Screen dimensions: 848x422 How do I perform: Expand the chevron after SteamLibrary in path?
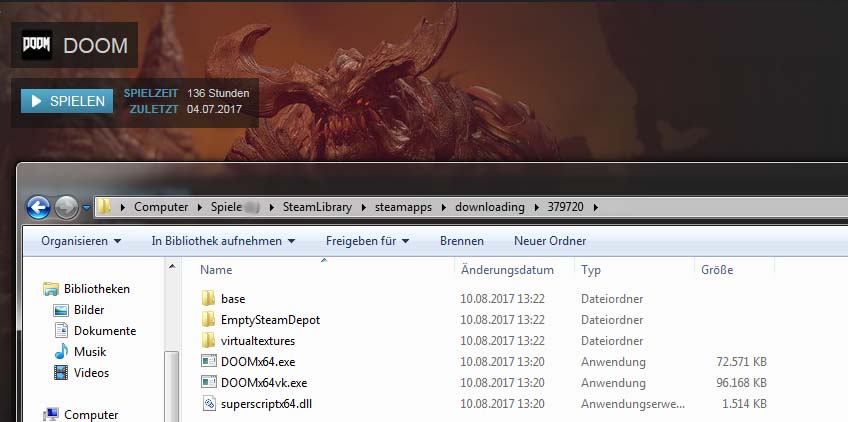(363, 207)
